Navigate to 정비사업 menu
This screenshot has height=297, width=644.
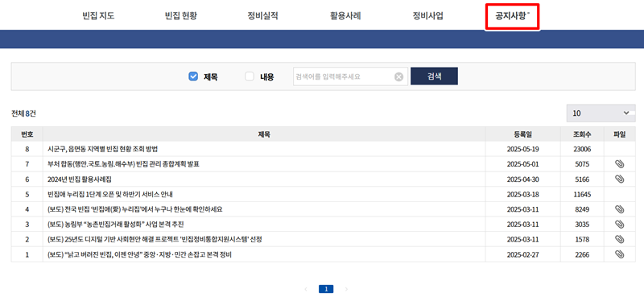click(x=428, y=16)
